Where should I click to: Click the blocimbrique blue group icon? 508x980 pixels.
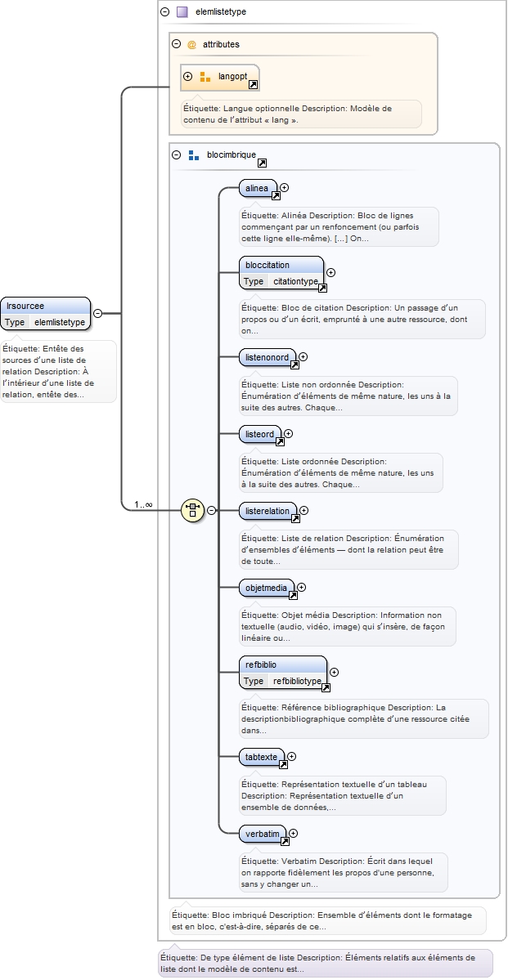[193, 154]
